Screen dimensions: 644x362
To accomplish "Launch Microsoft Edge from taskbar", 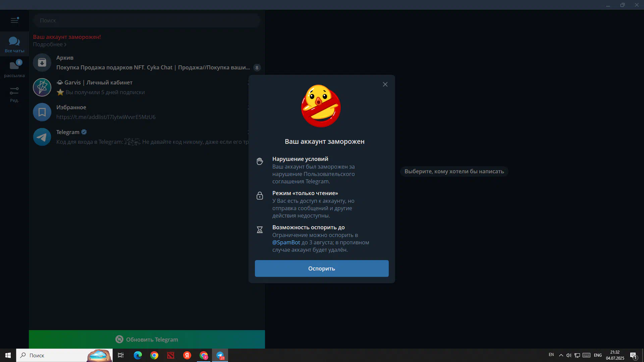I will [x=138, y=355].
